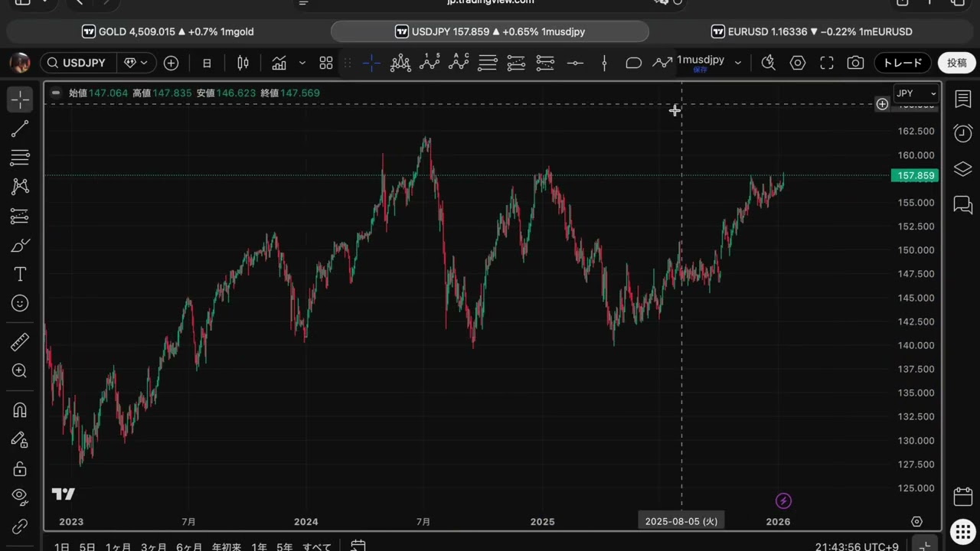Open the alerts clock icon panel
This screenshot has width=980, height=551.
[x=962, y=133]
